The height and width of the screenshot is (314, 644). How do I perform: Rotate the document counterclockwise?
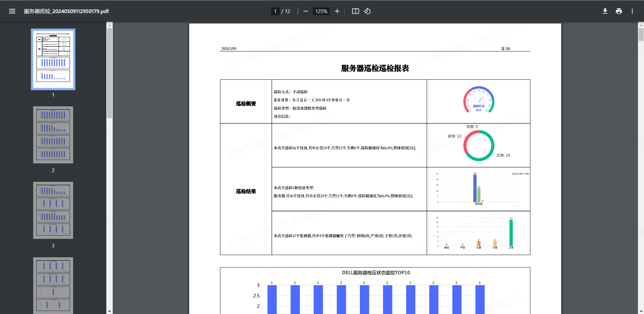pos(367,11)
